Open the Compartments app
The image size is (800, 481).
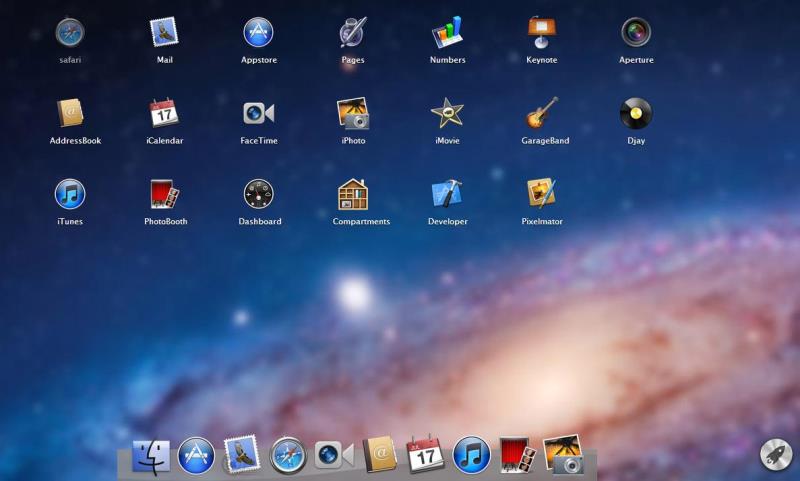352,194
